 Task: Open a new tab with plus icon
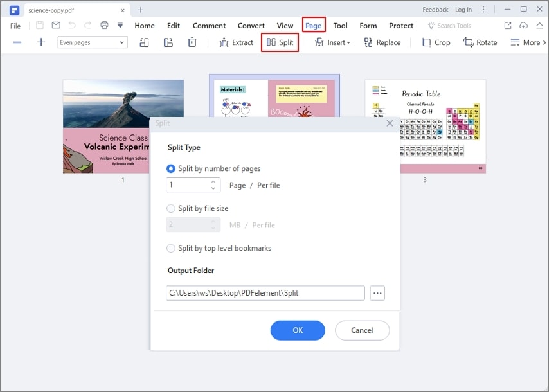[x=140, y=10]
